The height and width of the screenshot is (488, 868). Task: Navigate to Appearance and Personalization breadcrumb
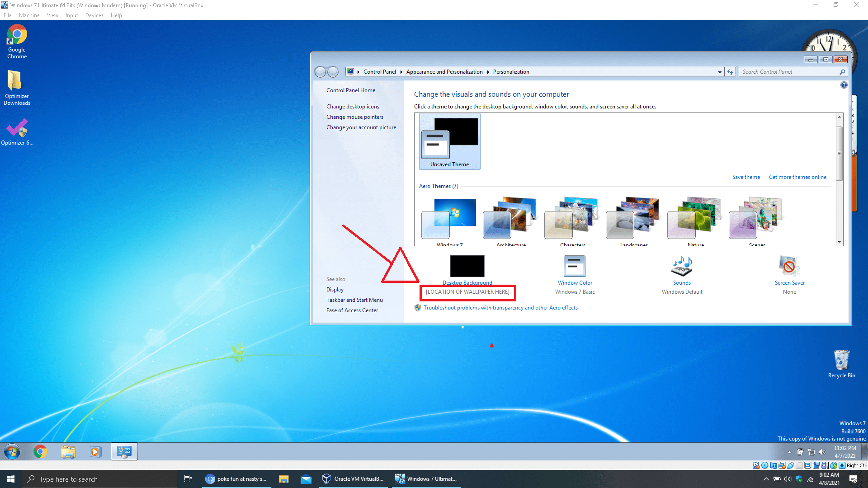pos(444,72)
